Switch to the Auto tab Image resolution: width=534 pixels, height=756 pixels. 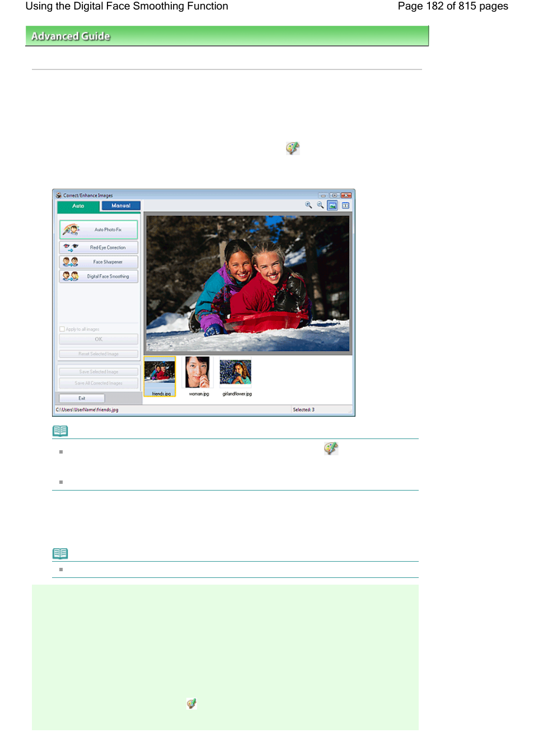point(78,206)
